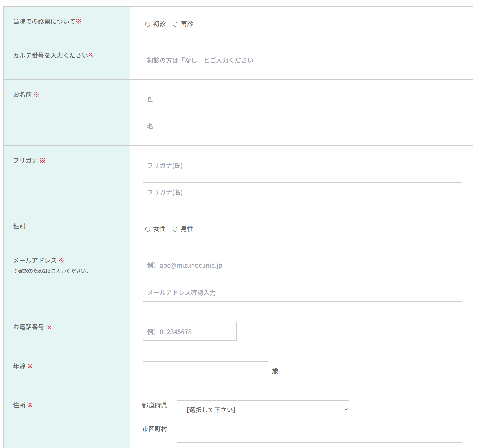The image size is (481, 448).
Task: Click the カルテ番号 input field
Action: pyautogui.click(x=302, y=60)
